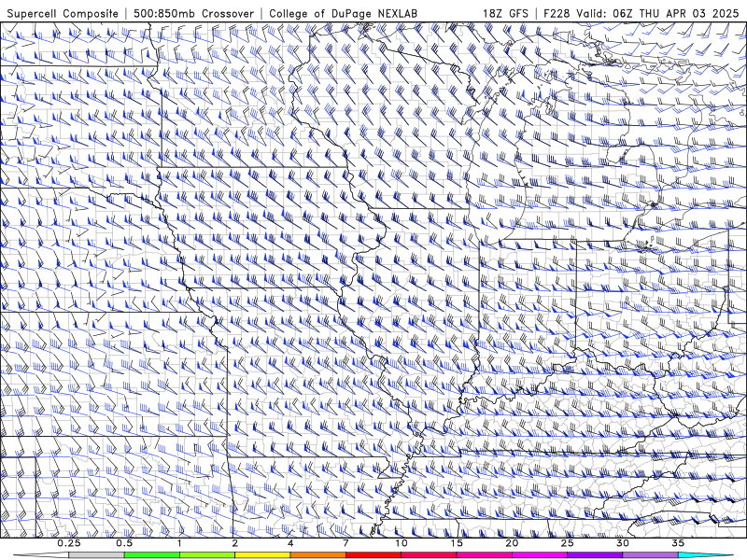Select the hot pink segment between 15 and 20
The height and width of the screenshot is (560, 747).
click(484, 555)
